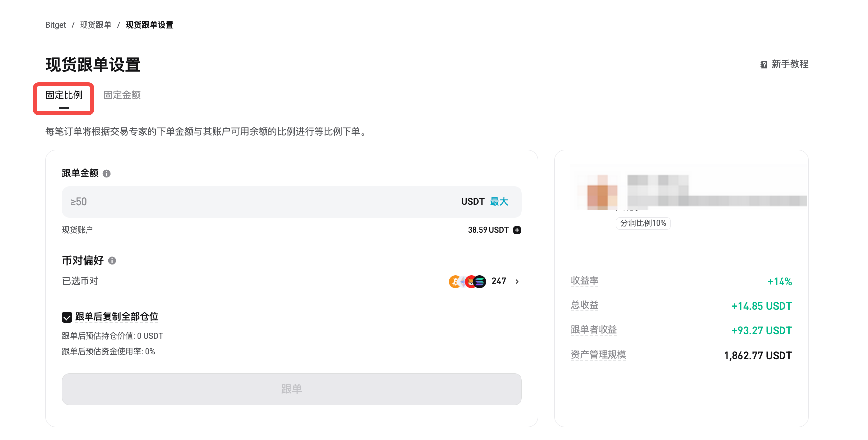Open the selected pairs chevron arrow
The height and width of the screenshot is (440, 868).
tap(516, 281)
